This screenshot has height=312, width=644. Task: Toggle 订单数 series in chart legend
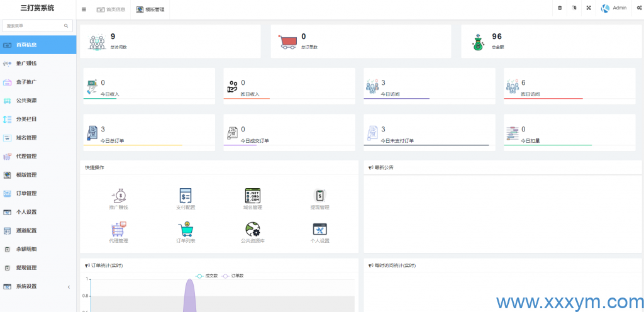tap(233, 276)
